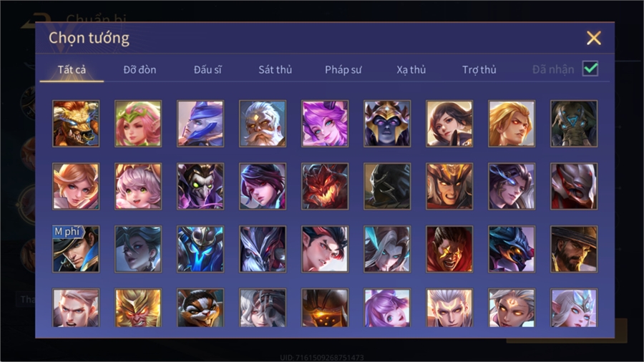Image resolution: width=644 pixels, height=362 pixels.
Task: Show the "Xạ thủ" hero list
Action: click(411, 70)
